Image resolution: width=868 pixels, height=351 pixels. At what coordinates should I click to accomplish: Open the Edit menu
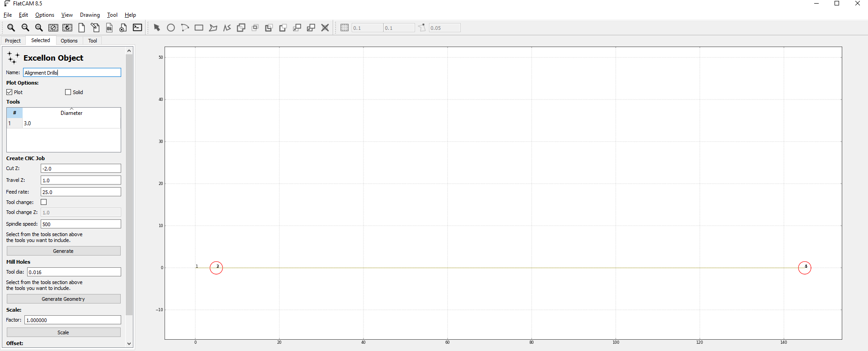point(24,15)
